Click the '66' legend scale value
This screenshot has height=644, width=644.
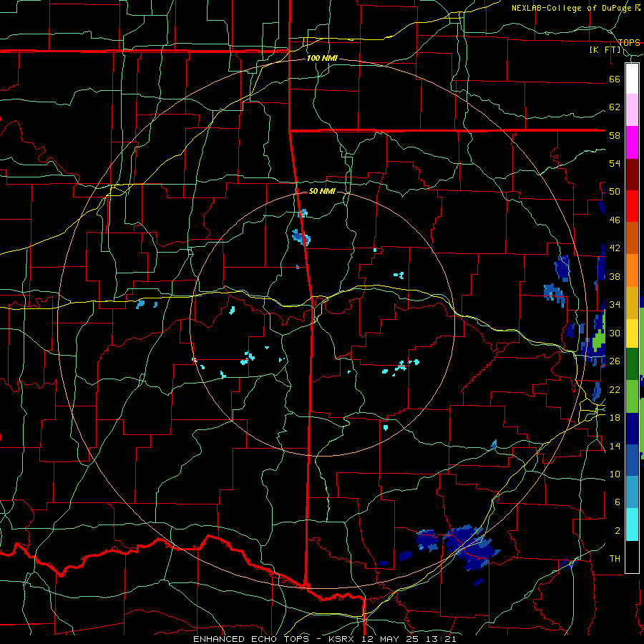click(x=615, y=79)
